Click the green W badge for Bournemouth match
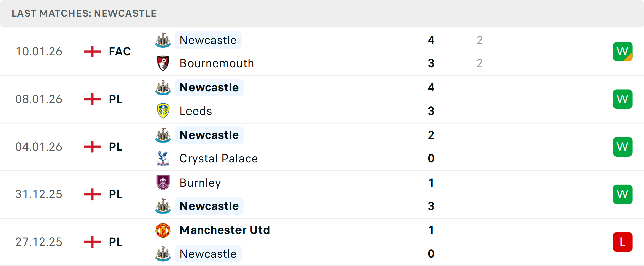The image size is (644, 266). click(623, 52)
